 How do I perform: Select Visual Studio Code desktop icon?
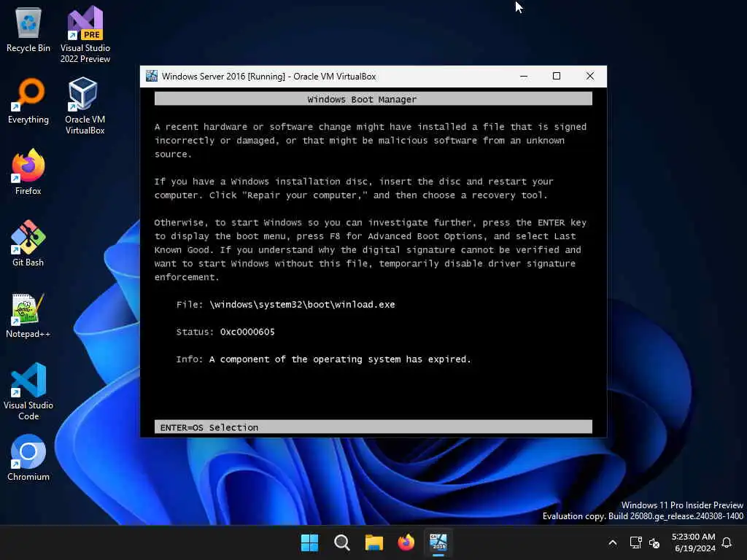tap(28, 392)
